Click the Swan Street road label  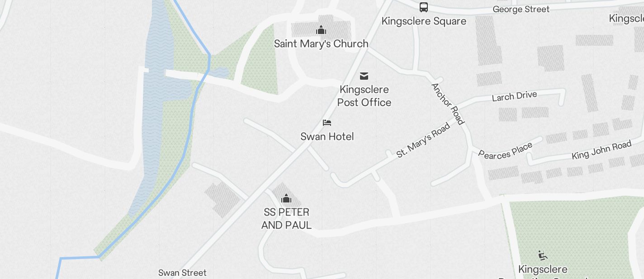point(182,273)
